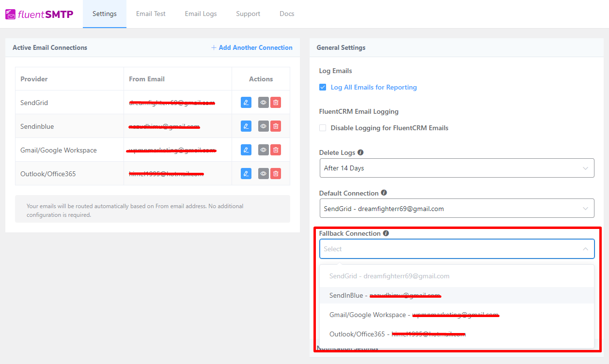Edit the Sendinblue connection
The image size is (609, 364).
(x=246, y=126)
